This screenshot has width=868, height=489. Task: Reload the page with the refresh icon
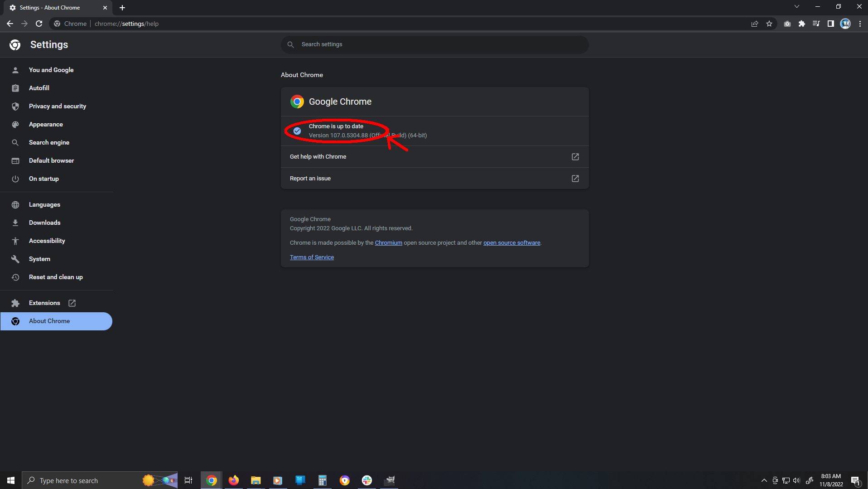click(39, 24)
